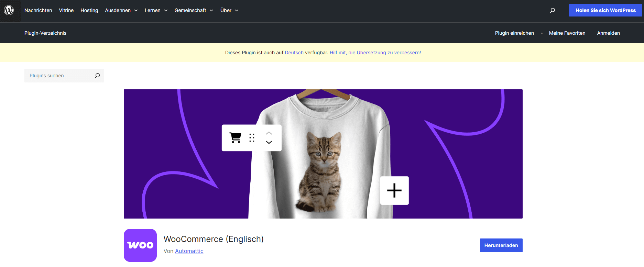Click the six-dot drag handle icon
The image size is (644, 267).
coord(252,138)
